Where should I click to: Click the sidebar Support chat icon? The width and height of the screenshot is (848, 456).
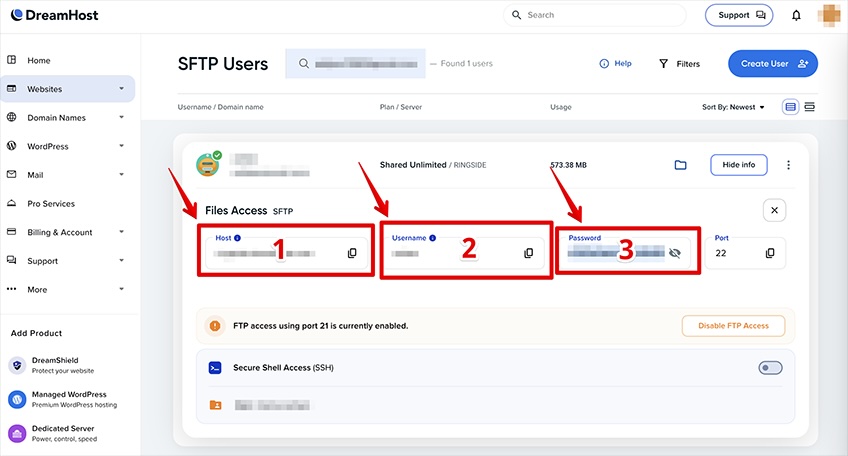11,260
